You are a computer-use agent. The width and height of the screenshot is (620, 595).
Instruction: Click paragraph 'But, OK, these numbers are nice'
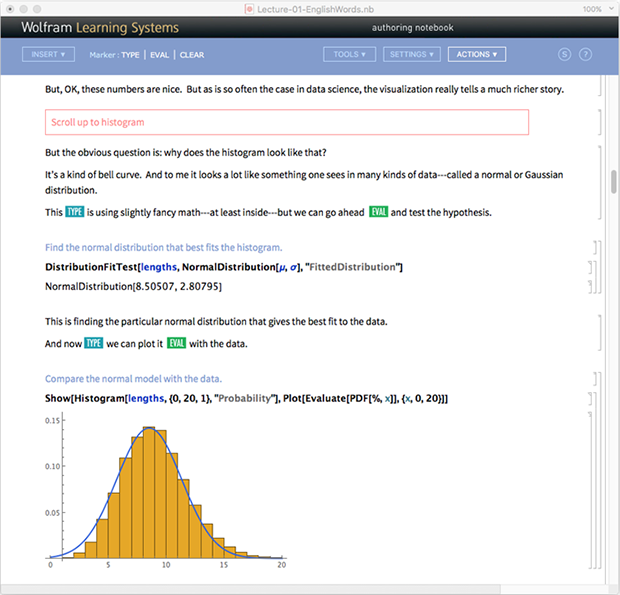point(304,89)
